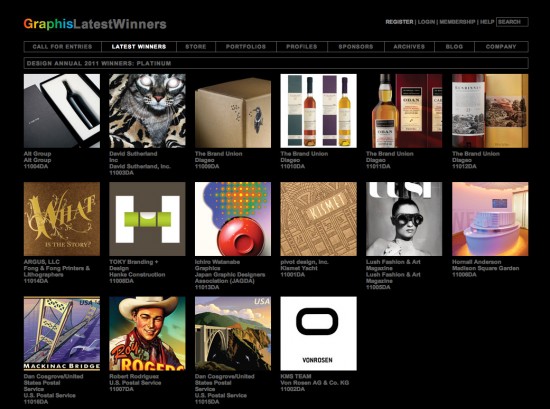Open the Company tab

tap(501, 47)
